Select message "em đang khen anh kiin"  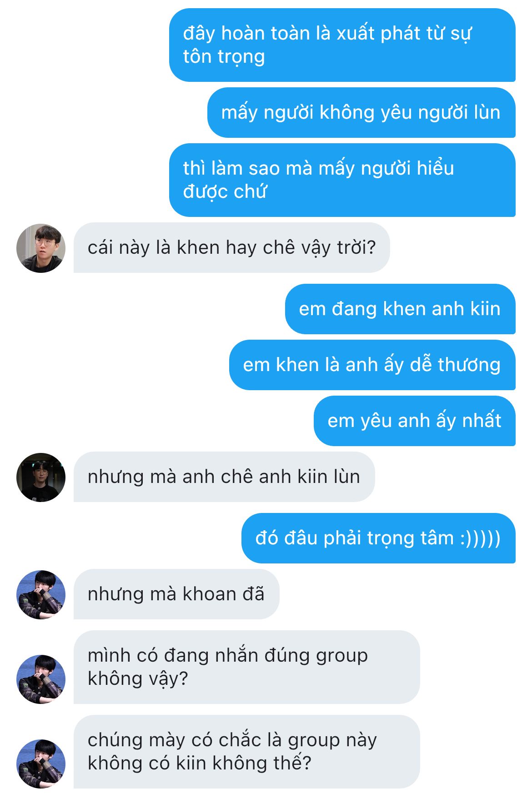(400, 309)
